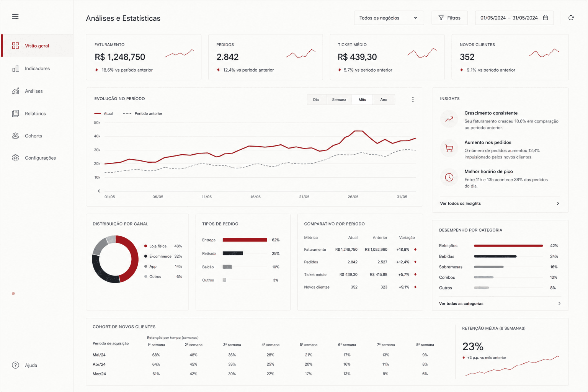Image resolution: width=588 pixels, height=392 pixels.
Task: Click the Análises chart icon
Action: point(15,91)
